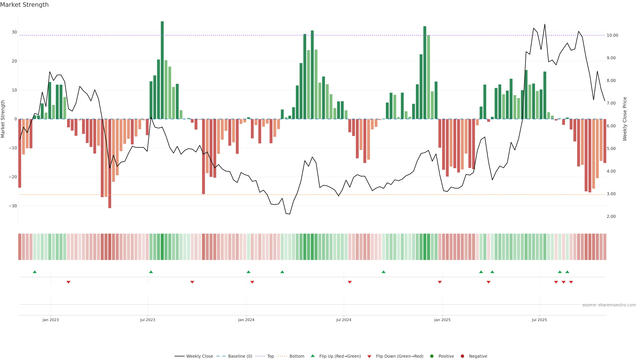Click the tallest green bar after Jul 2023
The width and height of the screenshot is (644, 362).
pyautogui.click(x=162, y=70)
